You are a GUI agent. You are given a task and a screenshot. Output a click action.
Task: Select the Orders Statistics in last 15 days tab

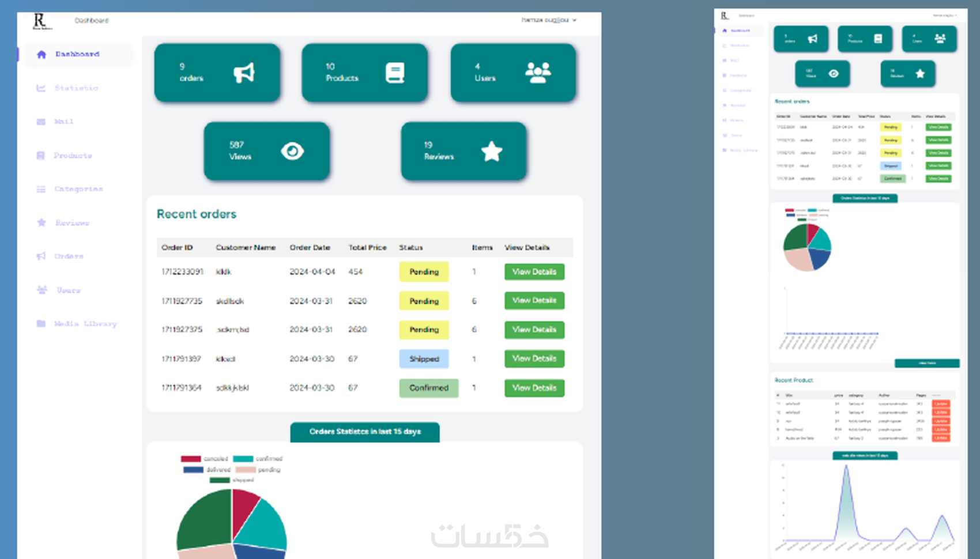(x=365, y=432)
